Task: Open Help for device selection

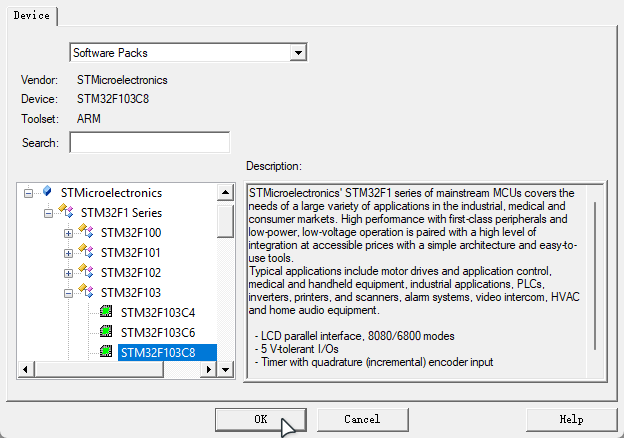Action: pyautogui.click(x=571, y=419)
